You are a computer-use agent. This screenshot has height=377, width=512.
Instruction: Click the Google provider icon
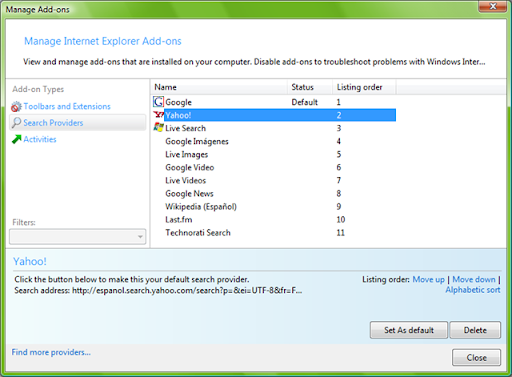[x=158, y=102]
